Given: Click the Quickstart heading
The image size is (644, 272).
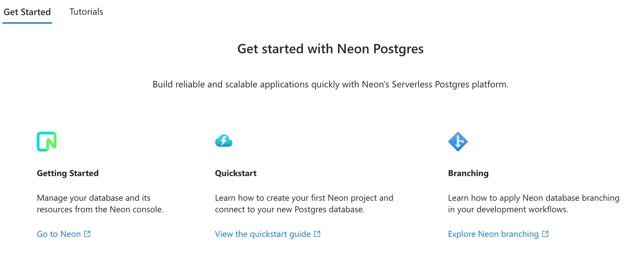Looking at the screenshot, I should (236, 173).
